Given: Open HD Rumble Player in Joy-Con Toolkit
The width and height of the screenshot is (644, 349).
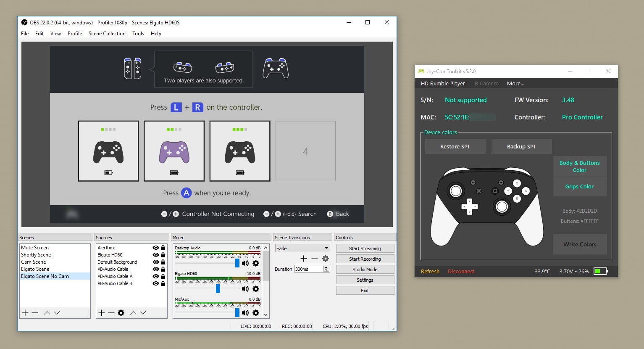Looking at the screenshot, I should click(x=443, y=83).
